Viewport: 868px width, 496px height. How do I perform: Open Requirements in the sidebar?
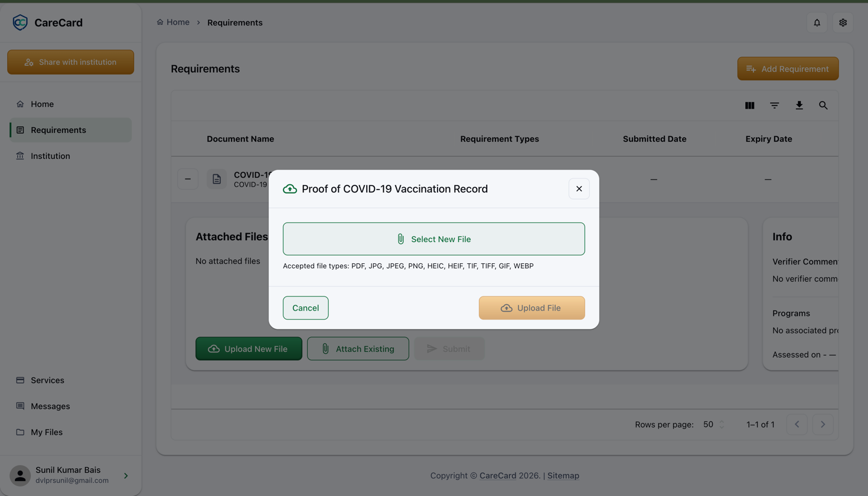[70, 130]
